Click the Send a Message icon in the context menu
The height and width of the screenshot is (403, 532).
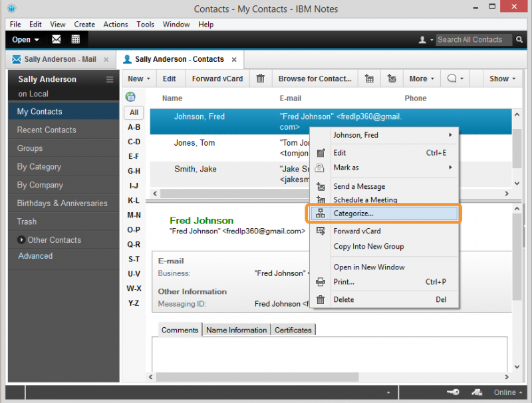[x=321, y=187]
